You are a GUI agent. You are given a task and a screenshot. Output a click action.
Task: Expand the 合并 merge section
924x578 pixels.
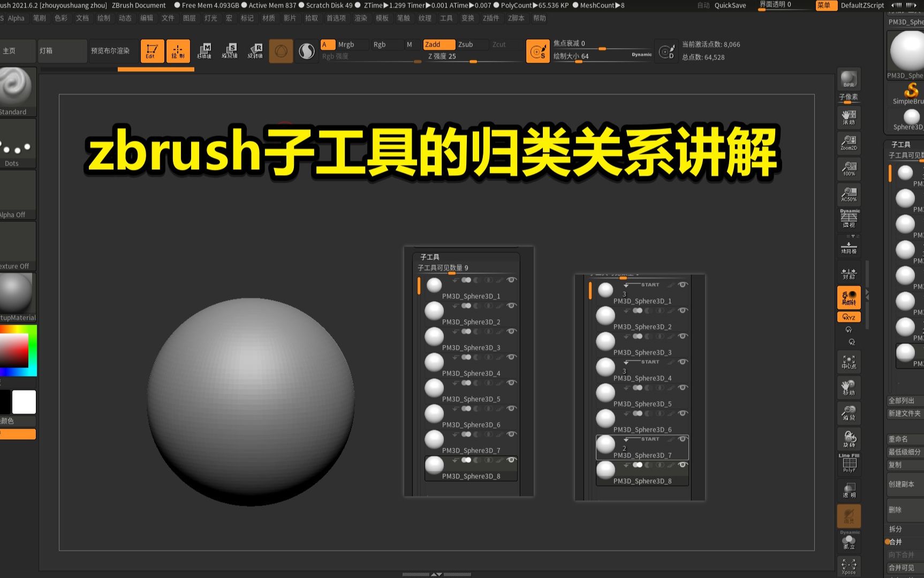(896, 542)
